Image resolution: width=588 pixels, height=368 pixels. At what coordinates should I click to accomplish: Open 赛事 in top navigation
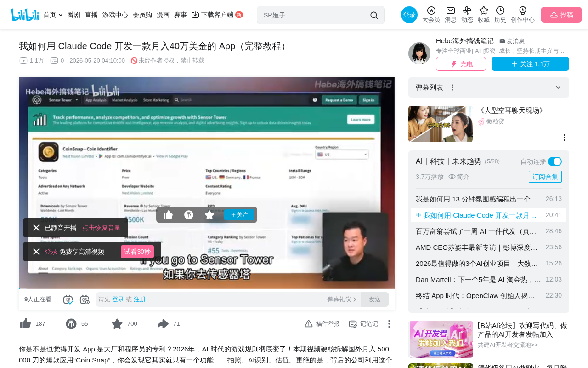(x=181, y=15)
